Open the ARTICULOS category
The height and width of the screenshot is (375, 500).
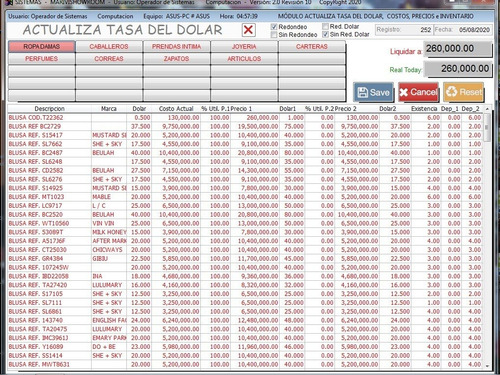(244, 59)
